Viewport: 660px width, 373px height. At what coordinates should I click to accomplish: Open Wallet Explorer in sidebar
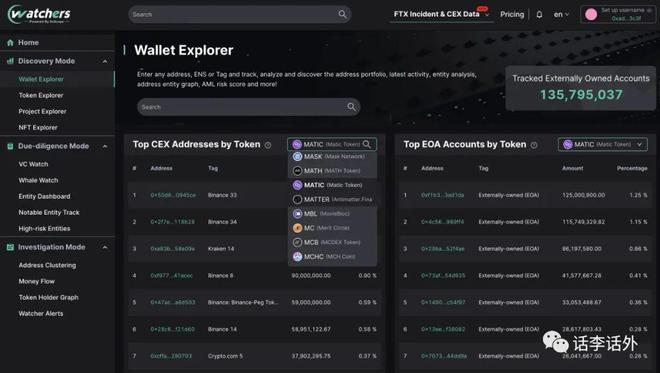(x=41, y=79)
